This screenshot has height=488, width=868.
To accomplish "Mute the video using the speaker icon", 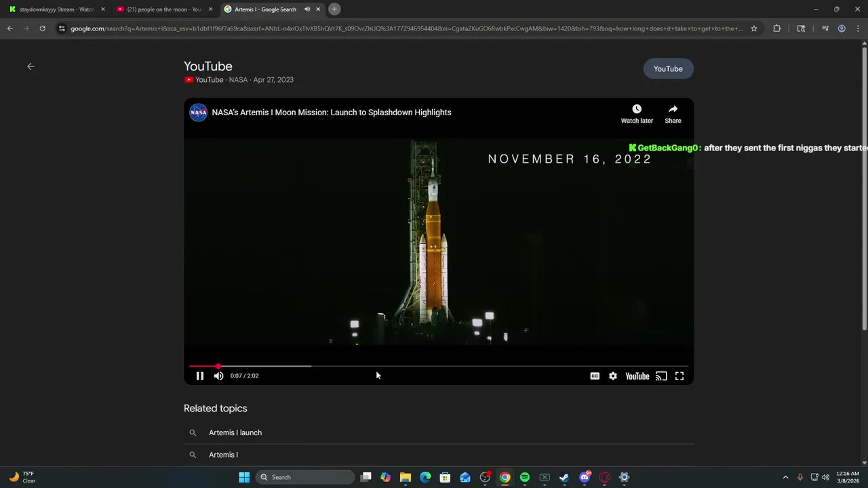I will pos(218,376).
